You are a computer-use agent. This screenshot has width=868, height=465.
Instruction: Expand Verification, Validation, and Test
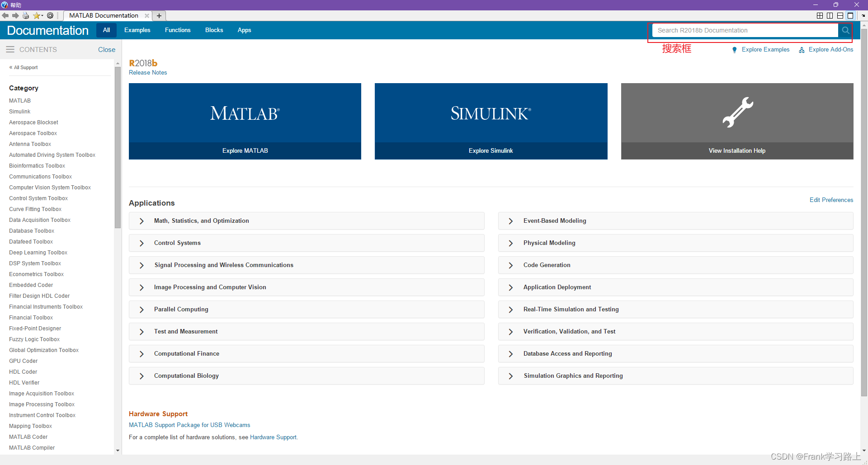676,332
